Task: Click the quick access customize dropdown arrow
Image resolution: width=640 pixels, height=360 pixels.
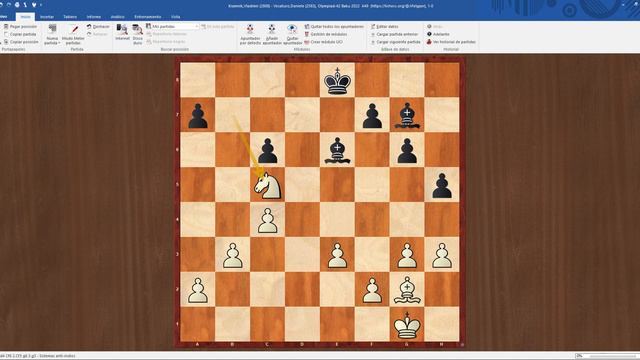Action: tap(41, 5)
